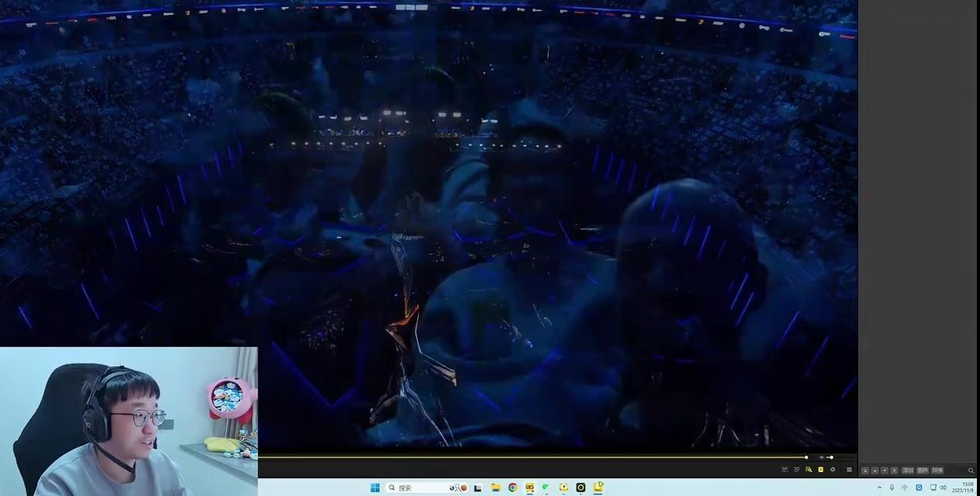Image resolution: width=980 pixels, height=496 pixels.
Task: Select the video capture magnifier icon
Action: 808,469
